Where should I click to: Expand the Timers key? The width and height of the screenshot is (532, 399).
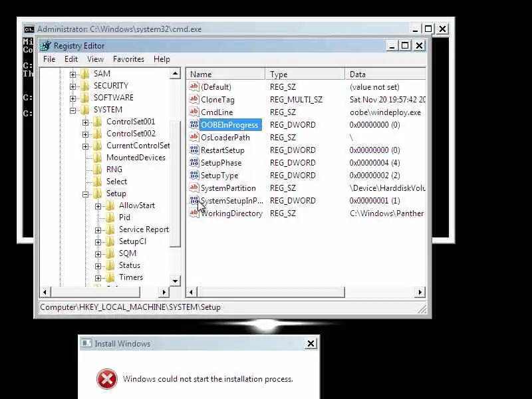tap(98, 278)
